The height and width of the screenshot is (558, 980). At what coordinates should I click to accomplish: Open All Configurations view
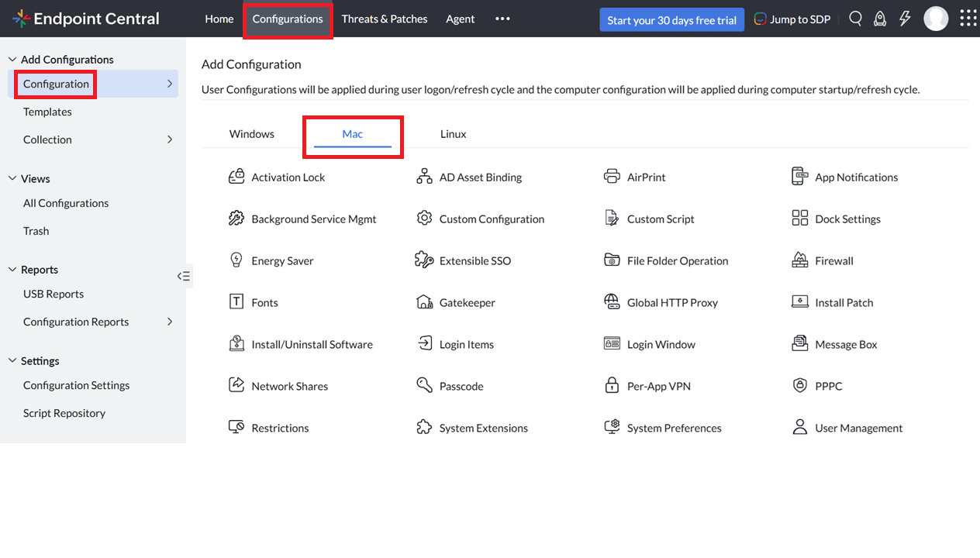66,203
